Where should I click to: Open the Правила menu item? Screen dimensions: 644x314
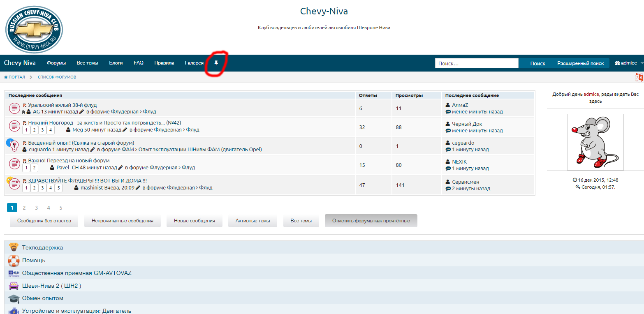point(164,63)
